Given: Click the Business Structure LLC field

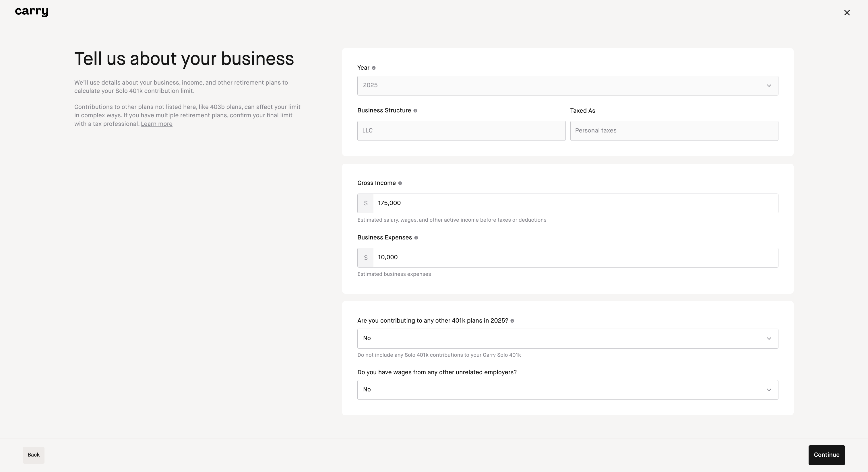Looking at the screenshot, I should pos(461,131).
